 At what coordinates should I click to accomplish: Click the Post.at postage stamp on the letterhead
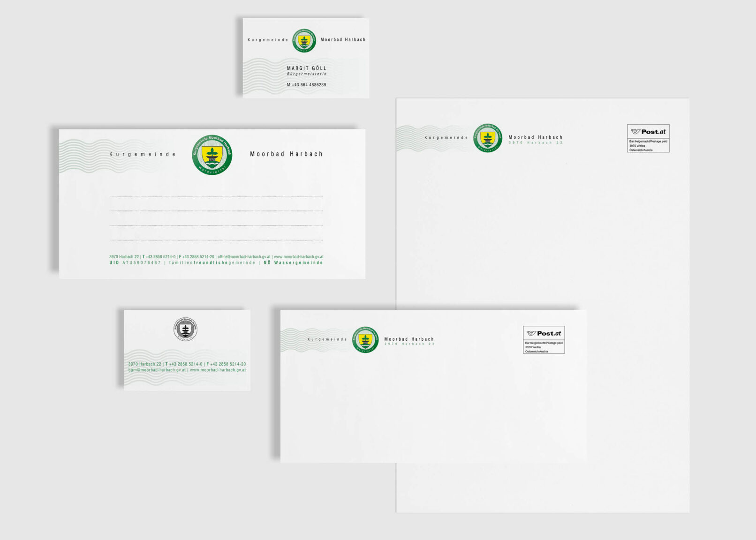point(648,138)
